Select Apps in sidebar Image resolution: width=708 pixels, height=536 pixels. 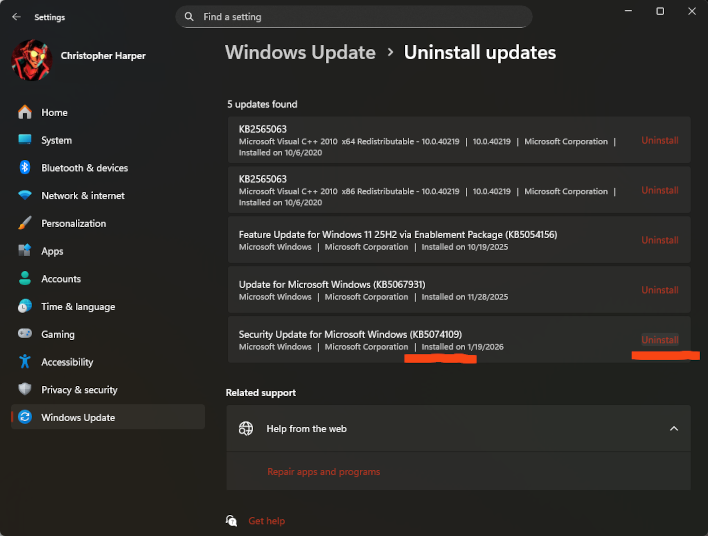tap(108, 251)
